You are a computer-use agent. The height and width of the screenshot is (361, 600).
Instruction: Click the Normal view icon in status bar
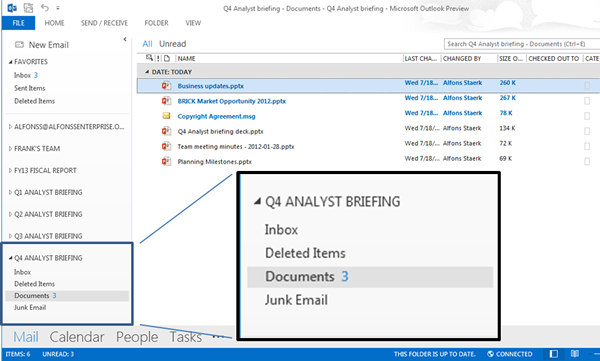click(554, 354)
